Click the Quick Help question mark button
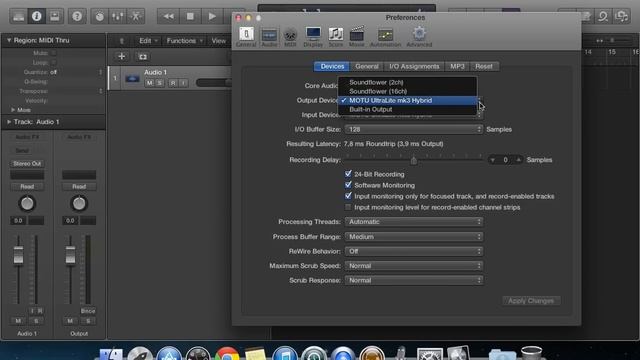 77,16
